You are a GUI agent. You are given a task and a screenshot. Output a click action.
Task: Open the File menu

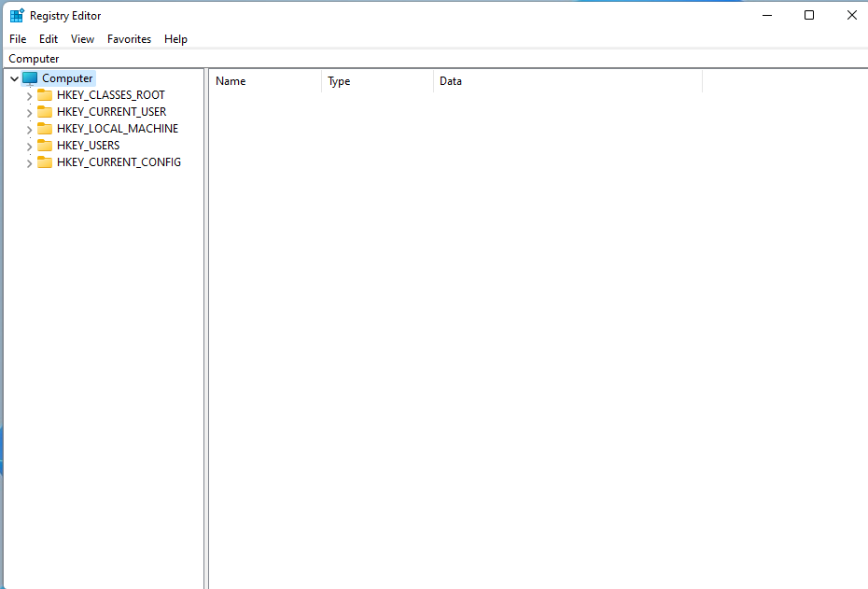pyautogui.click(x=17, y=39)
